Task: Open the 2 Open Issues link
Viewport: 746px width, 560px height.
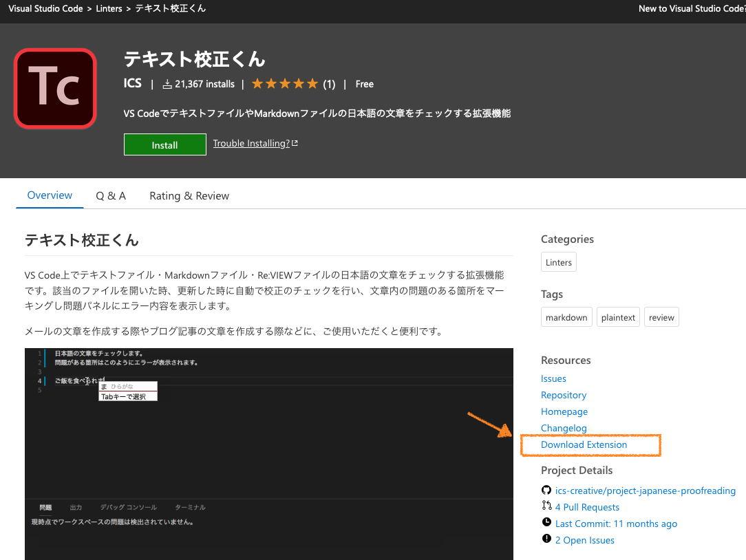Action: coord(585,540)
